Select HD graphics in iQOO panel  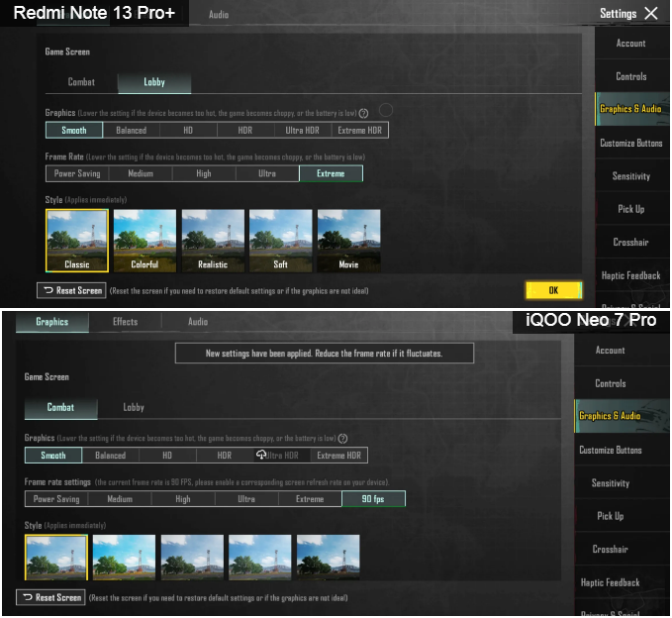tap(167, 456)
